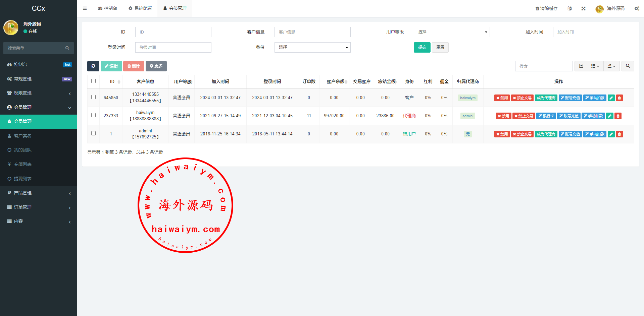This screenshot has width=644, height=316.
Task: Toggle the table list view icon
Action: coord(581,66)
